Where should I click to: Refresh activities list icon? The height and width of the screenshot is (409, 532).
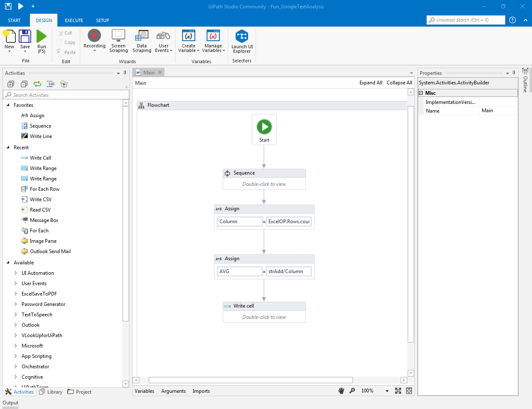(37, 84)
